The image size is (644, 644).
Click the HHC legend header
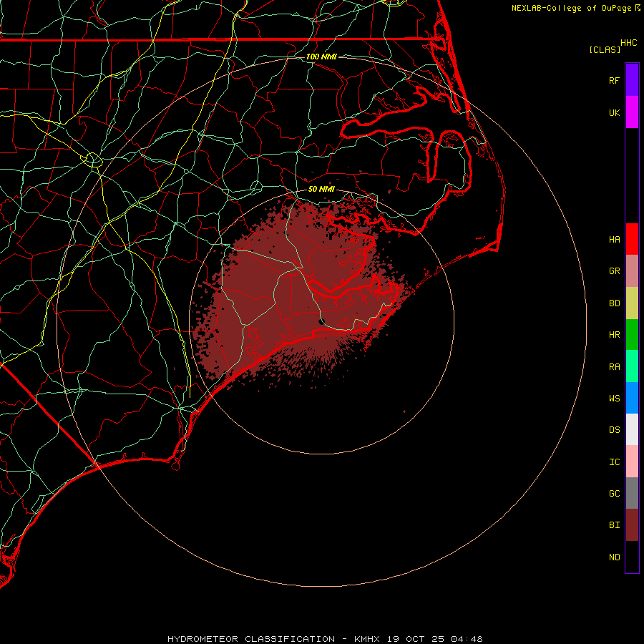[628, 43]
